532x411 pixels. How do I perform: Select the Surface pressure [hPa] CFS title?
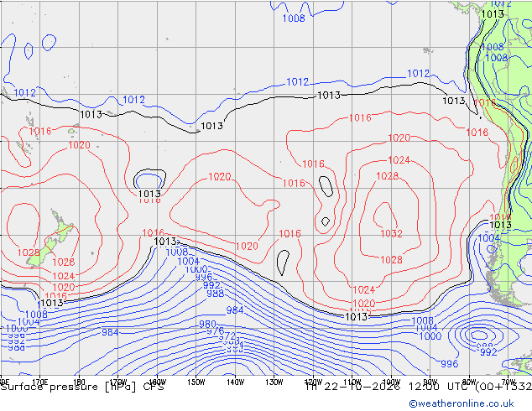coord(82,387)
